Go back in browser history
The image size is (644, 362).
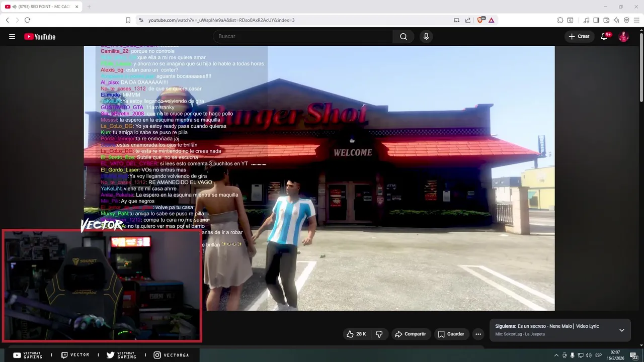tap(7, 20)
